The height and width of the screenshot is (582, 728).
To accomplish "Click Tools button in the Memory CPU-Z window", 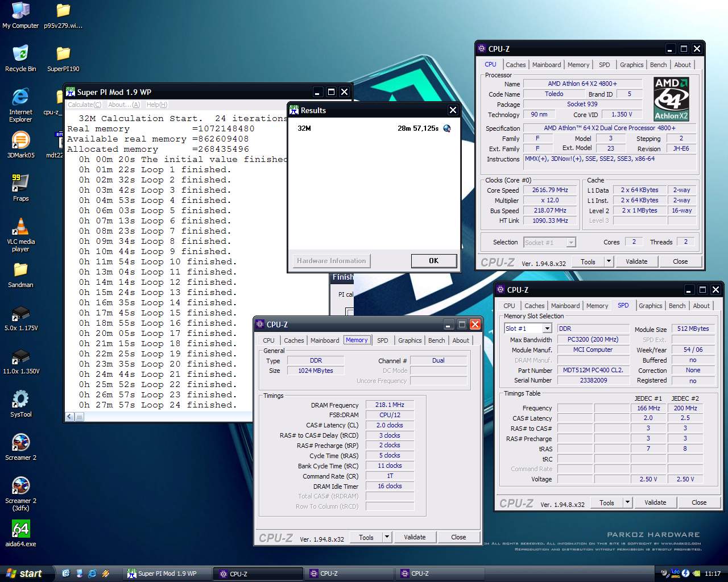I will [366, 537].
